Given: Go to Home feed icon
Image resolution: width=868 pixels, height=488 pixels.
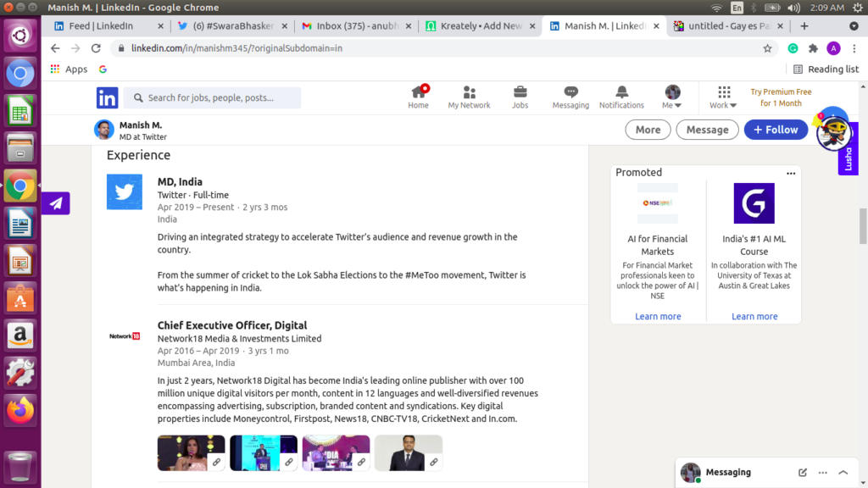Looking at the screenshot, I should [x=418, y=97].
